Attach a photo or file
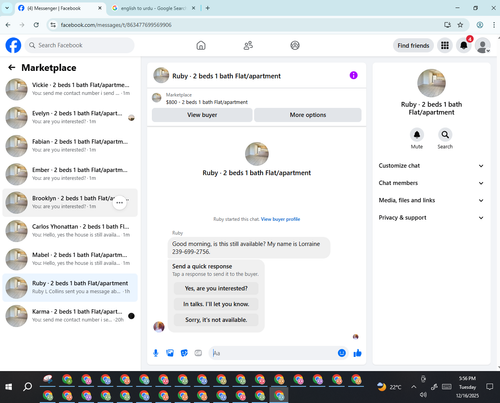The image size is (500, 403). pos(170,353)
